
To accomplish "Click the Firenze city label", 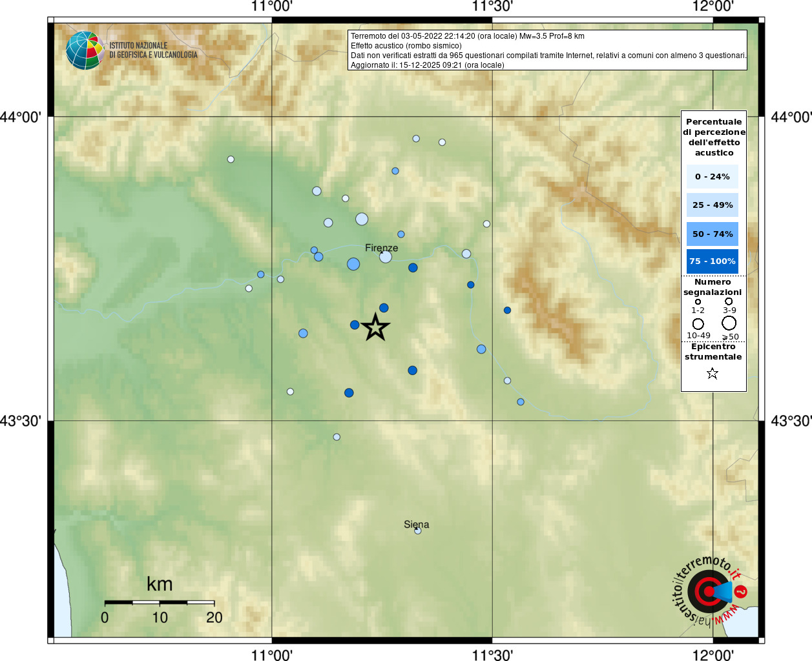I will (x=382, y=248).
